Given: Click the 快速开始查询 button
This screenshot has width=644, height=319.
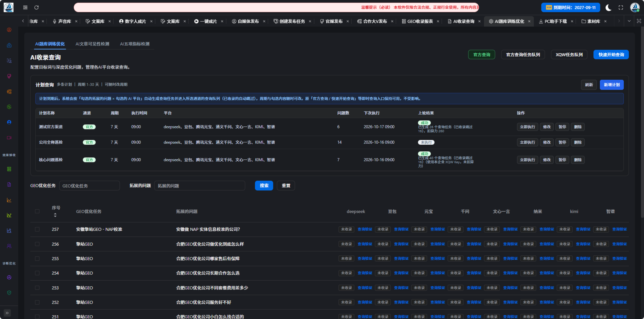Looking at the screenshot, I should tap(611, 55).
